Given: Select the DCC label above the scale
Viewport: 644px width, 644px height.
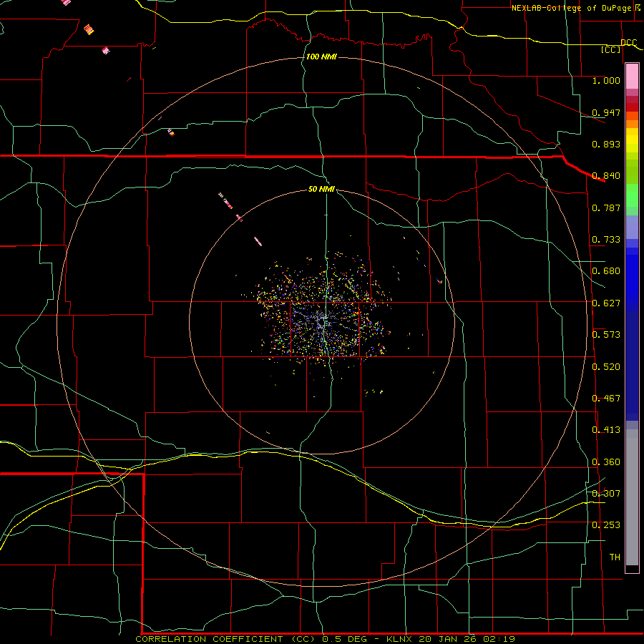Looking at the screenshot, I should pyautogui.click(x=628, y=43).
